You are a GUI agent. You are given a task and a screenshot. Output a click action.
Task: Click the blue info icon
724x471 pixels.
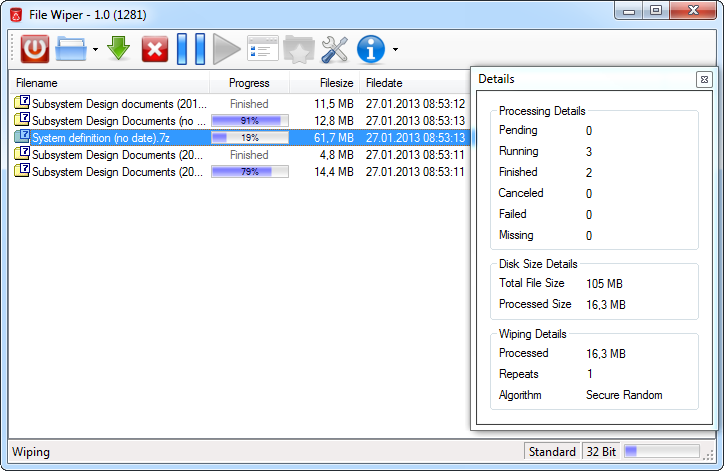click(371, 48)
